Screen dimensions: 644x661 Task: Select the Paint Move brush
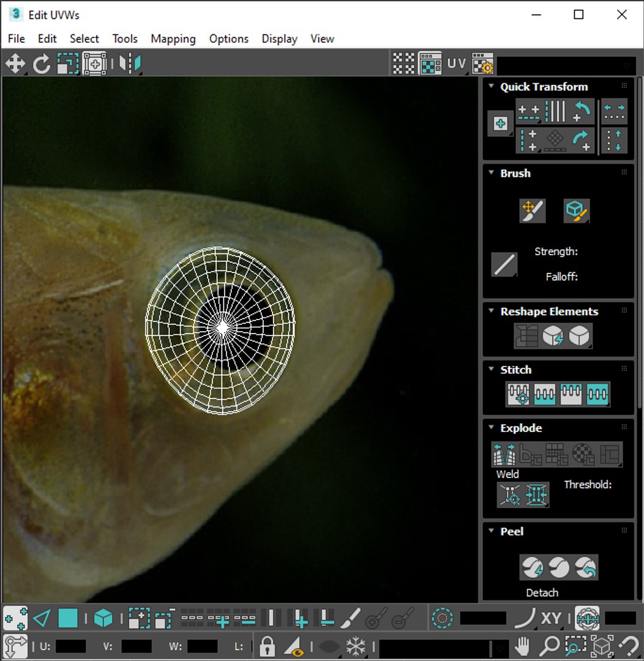(x=532, y=211)
